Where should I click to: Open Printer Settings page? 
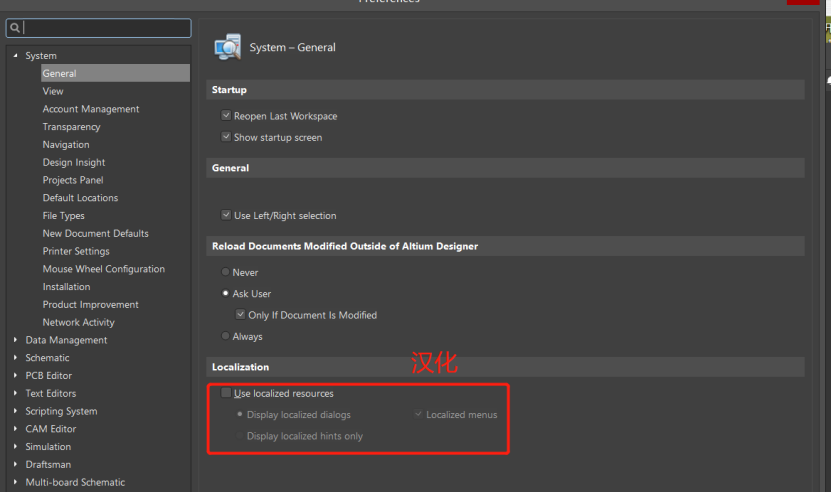tap(76, 251)
